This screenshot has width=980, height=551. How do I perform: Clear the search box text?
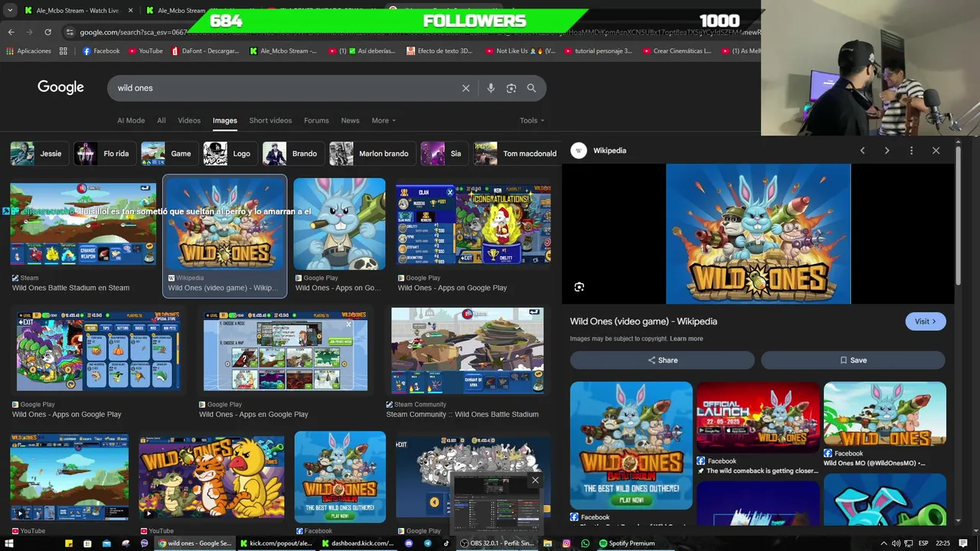[465, 88]
